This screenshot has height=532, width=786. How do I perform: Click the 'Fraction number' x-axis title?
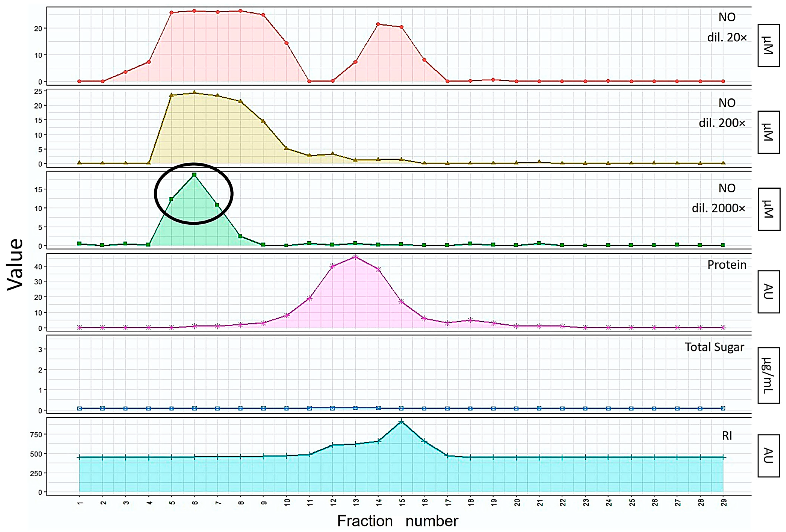398,521
